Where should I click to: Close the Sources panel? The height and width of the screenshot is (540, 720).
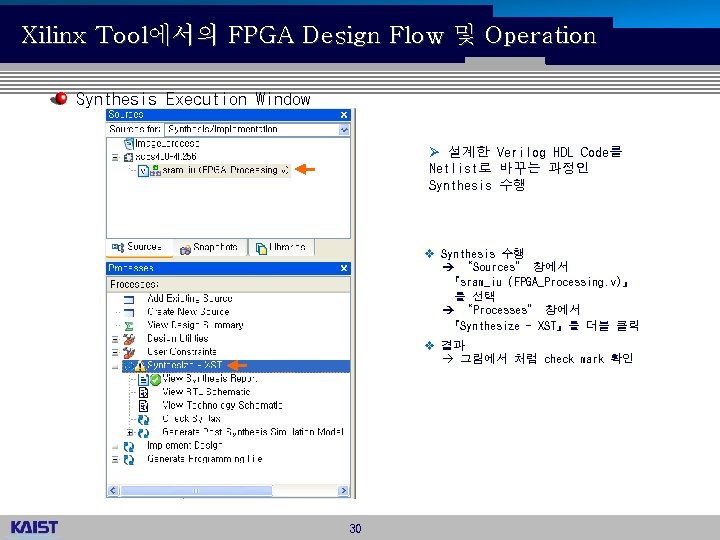click(x=344, y=115)
